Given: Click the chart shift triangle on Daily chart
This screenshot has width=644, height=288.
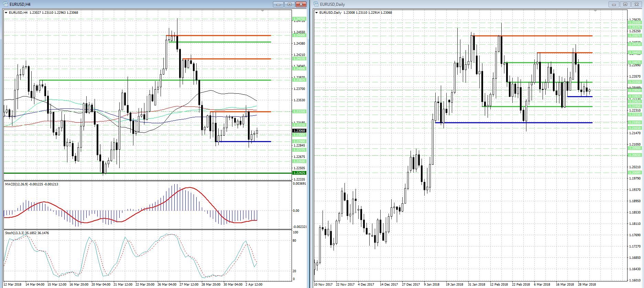Looking at the screenshot, I should tap(595, 11).
